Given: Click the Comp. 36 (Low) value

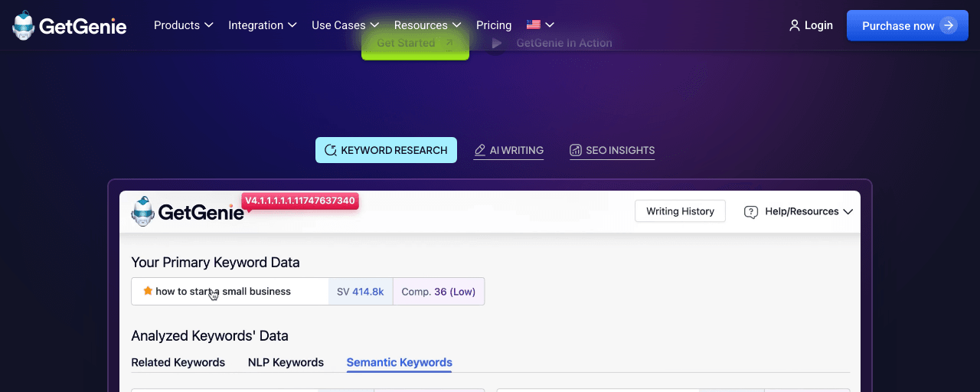Looking at the screenshot, I should (439, 291).
